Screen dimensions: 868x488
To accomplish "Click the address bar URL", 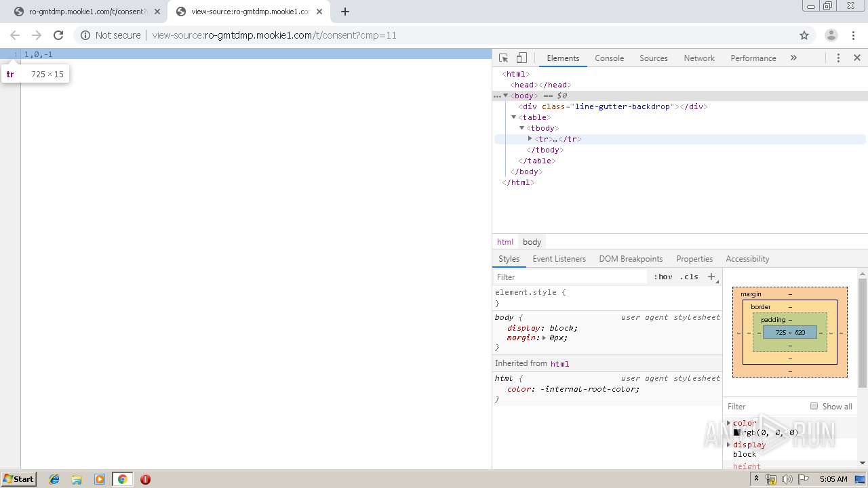I will tap(274, 35).
